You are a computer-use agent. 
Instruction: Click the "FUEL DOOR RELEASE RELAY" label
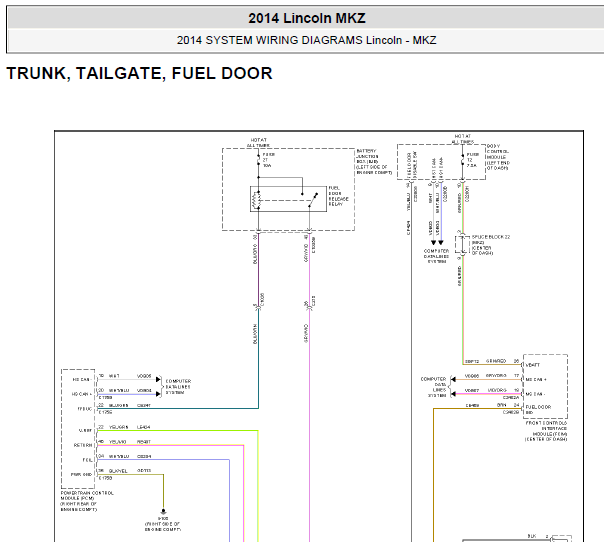point(338,196)
